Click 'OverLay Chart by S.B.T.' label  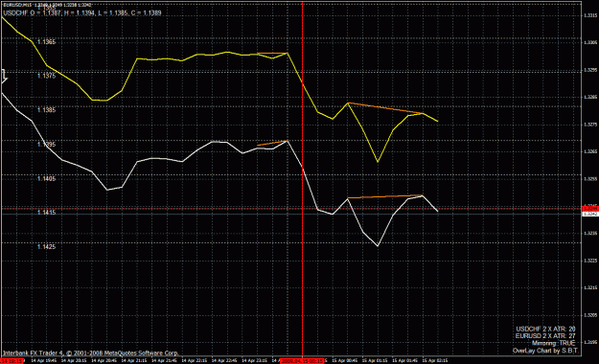545,351
